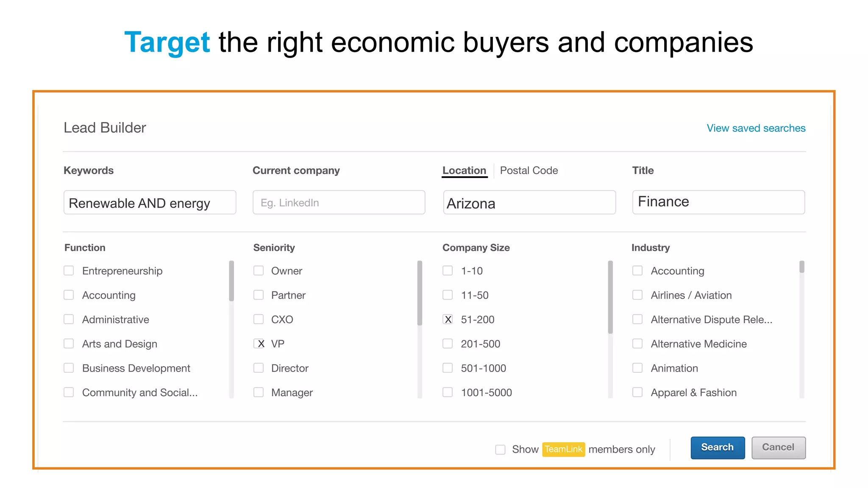Tick the CXO seniority checkbox
Image resolution: width=868 pixels, height=488 pixels.
(x=259, y=319)
